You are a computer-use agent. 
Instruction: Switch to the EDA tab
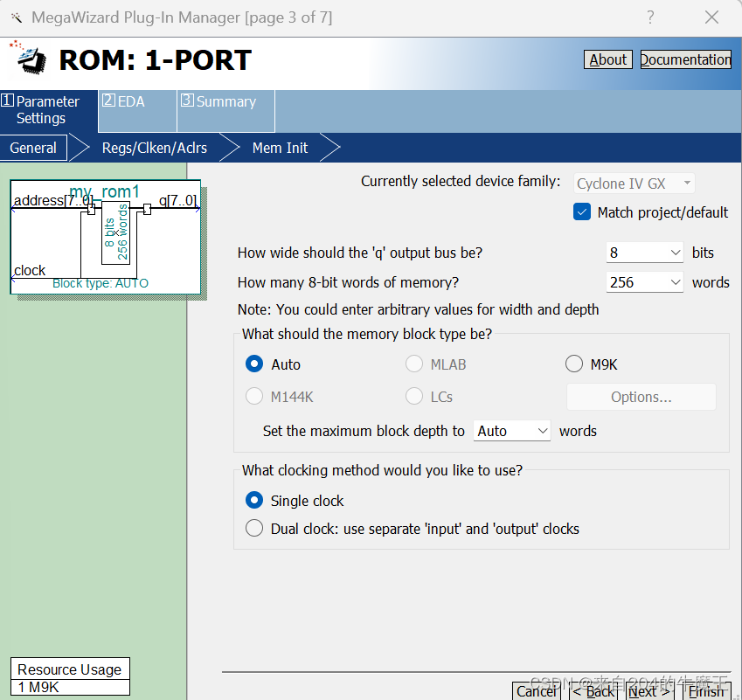coord(137,110)
